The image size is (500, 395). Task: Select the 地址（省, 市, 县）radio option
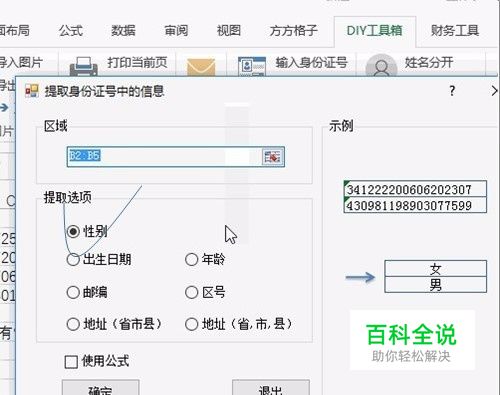click(191, 324)
